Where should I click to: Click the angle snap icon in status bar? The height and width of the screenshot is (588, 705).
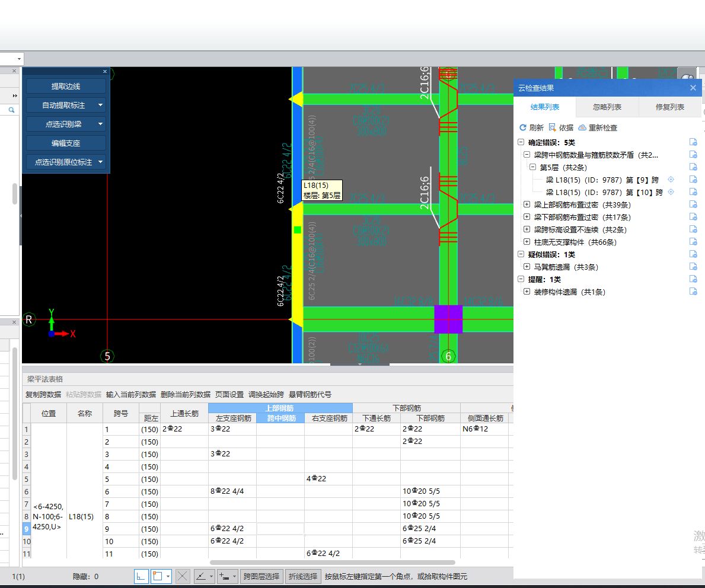[200, 576]
